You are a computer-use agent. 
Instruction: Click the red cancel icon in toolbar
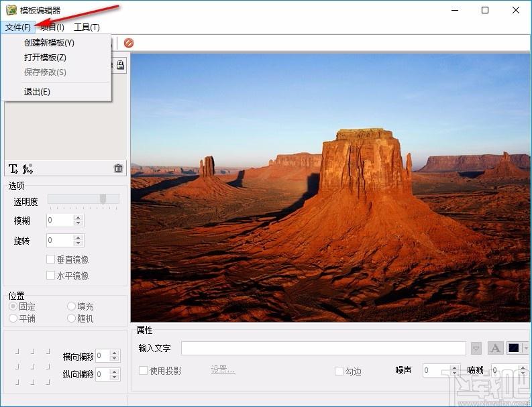pyautogui.click(x=129, y=43)
